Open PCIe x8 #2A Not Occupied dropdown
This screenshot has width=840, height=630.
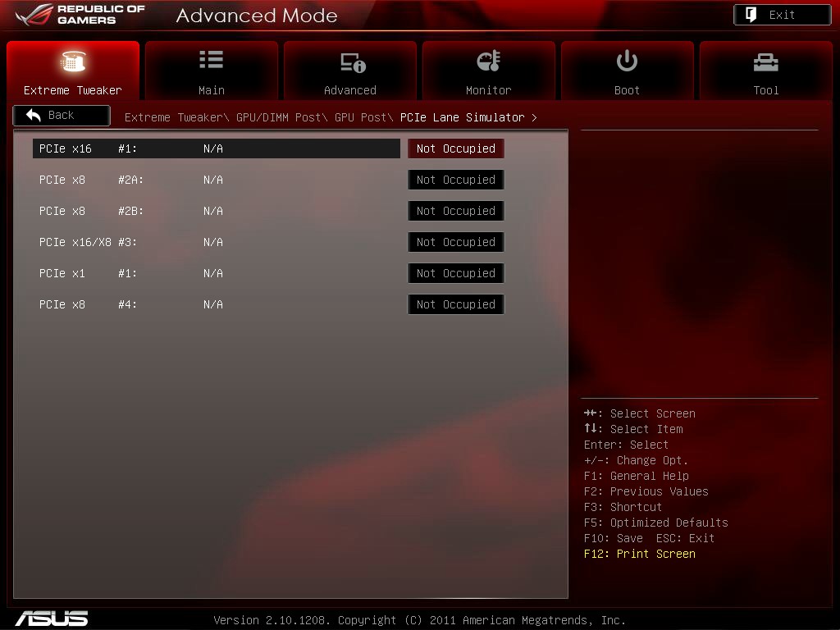click(456, 180)
